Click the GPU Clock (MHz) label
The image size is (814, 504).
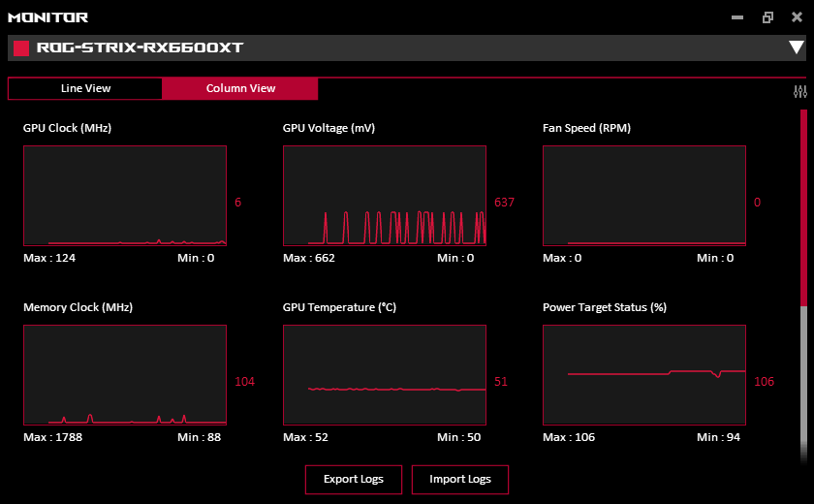[67, 128]
